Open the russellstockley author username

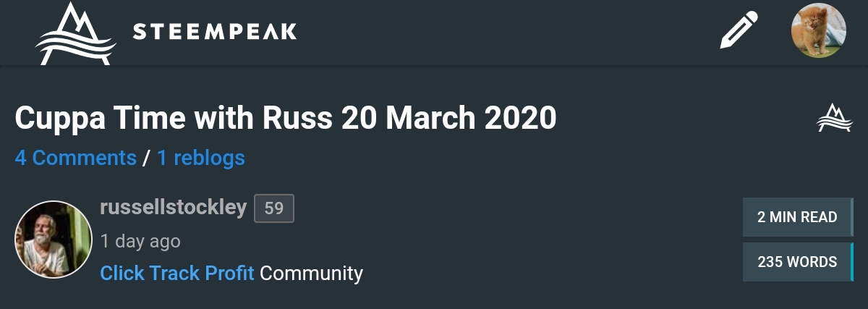point(173,208)
